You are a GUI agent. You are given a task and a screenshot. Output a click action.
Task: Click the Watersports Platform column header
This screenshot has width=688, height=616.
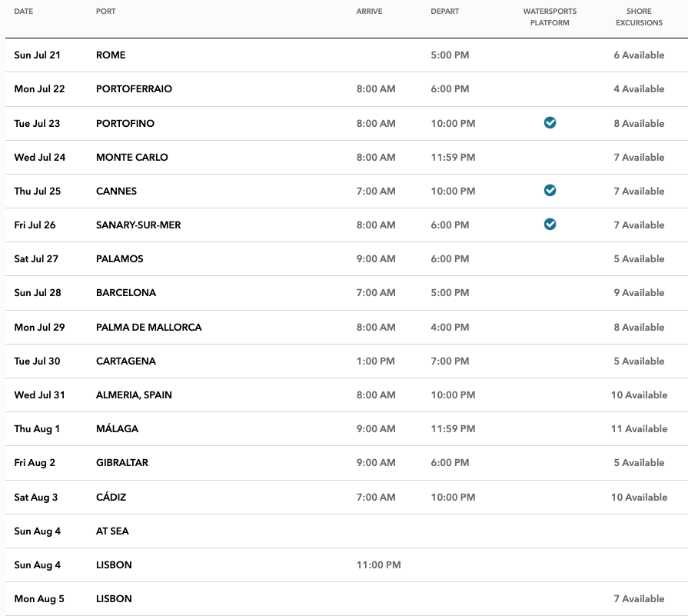click(550, 17)
